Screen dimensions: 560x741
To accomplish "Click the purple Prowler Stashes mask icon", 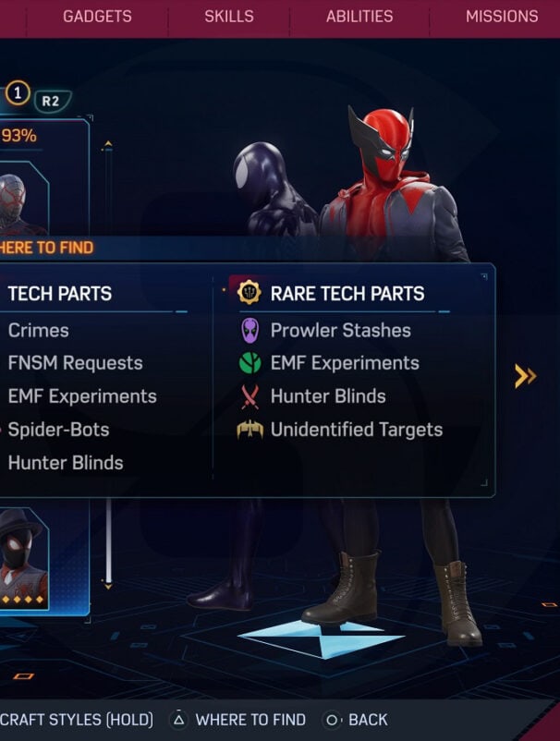I will click(250, 331).
